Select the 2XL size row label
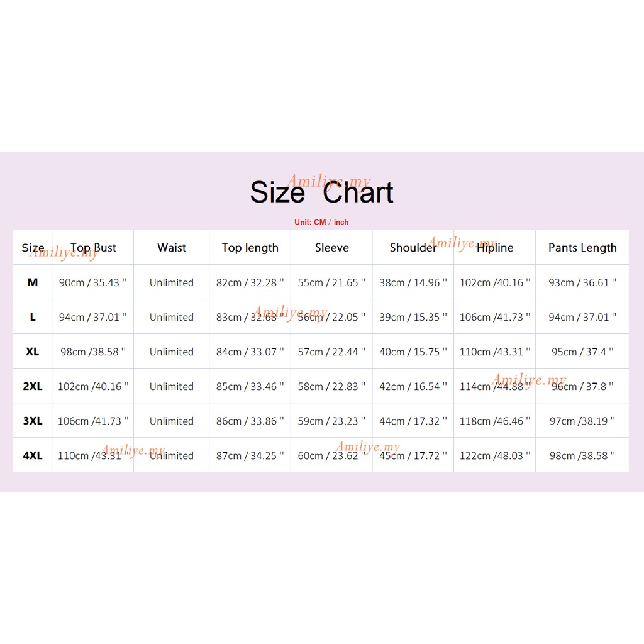 pos(33,387)
